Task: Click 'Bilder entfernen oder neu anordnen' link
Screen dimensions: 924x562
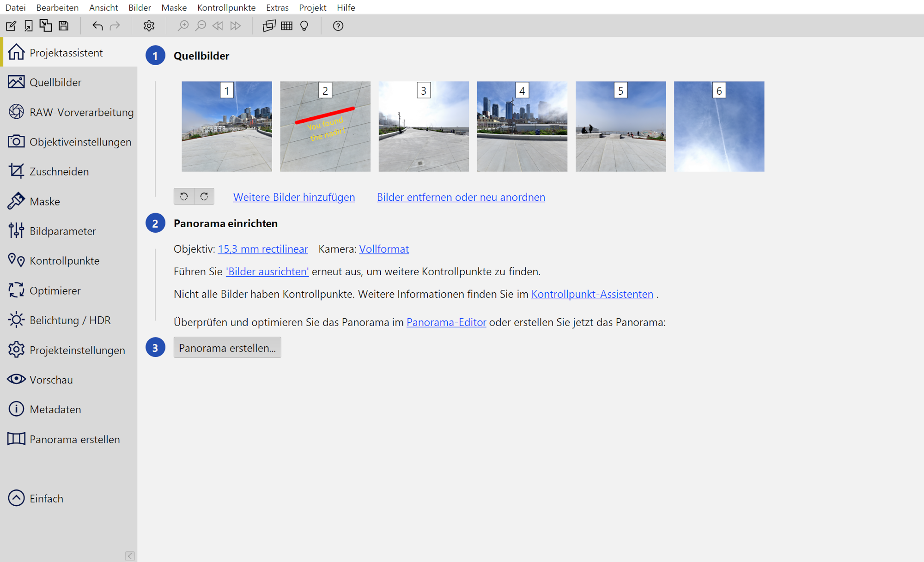Action: (461, 197)
